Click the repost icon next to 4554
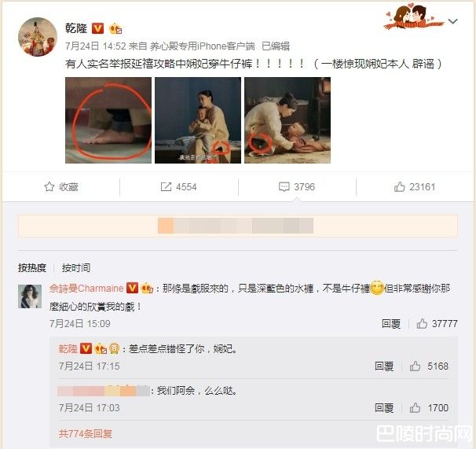Viewport: 476px width, 449px height. pos(166,186)
